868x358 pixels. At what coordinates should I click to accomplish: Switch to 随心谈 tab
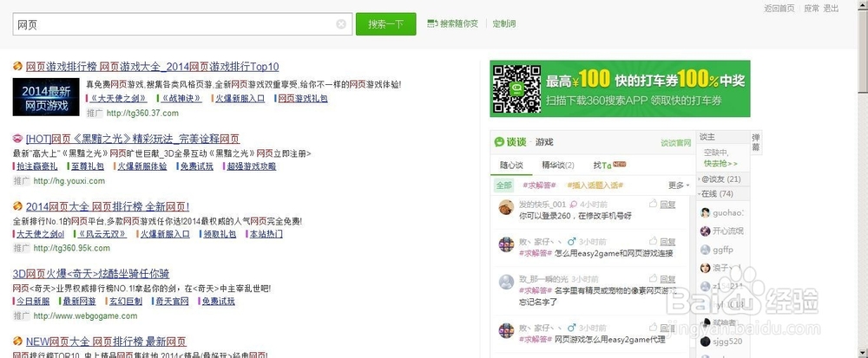511,166
